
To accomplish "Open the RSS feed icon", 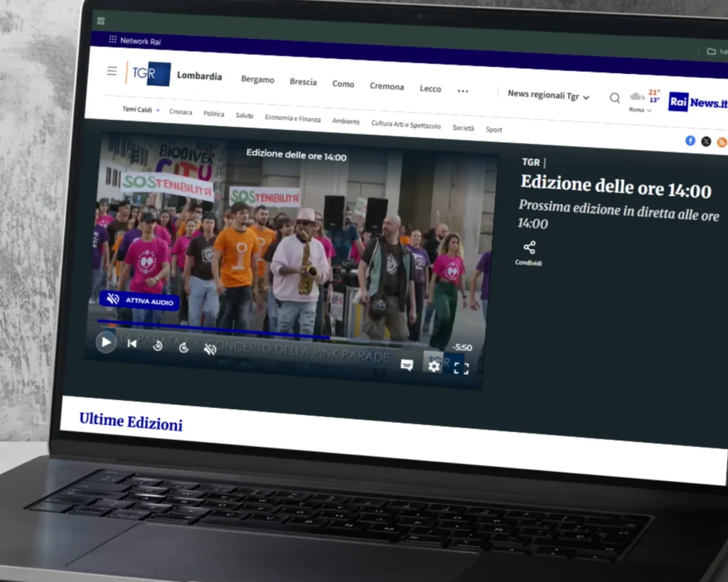I will pos(722,142).
